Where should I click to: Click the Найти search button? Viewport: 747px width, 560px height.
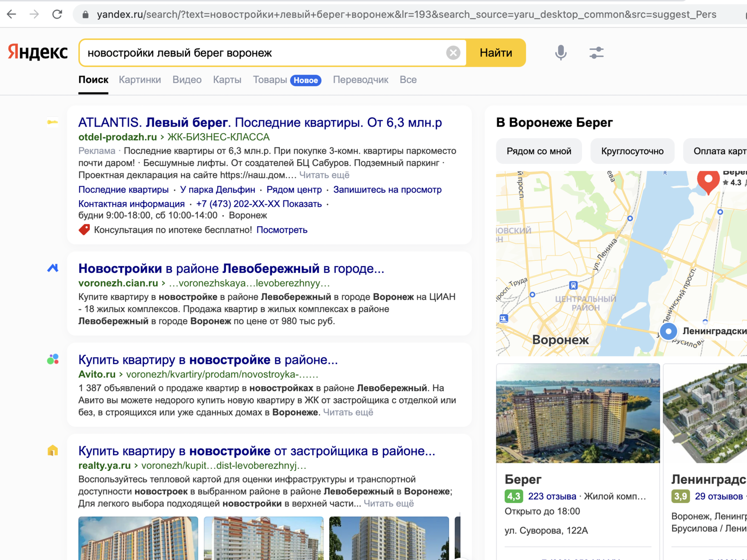tap(496, 53)
